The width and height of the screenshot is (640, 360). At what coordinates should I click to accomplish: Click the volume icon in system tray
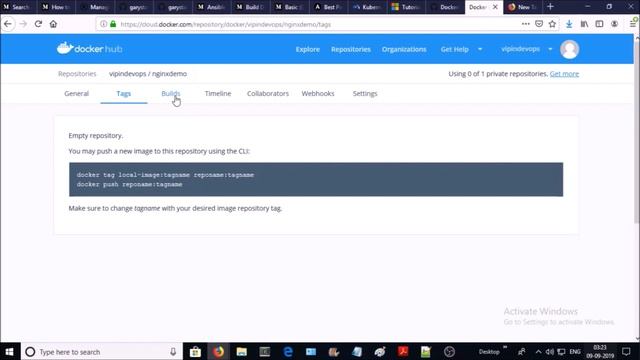pyautogui.click(x=550, y=352)
